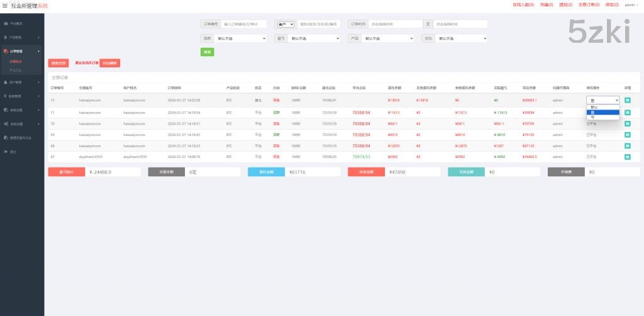Viewport: 644px width, 316px height.
Task: Click the 退出 logout icon in sidebar
Action: (x=6, y=151)
